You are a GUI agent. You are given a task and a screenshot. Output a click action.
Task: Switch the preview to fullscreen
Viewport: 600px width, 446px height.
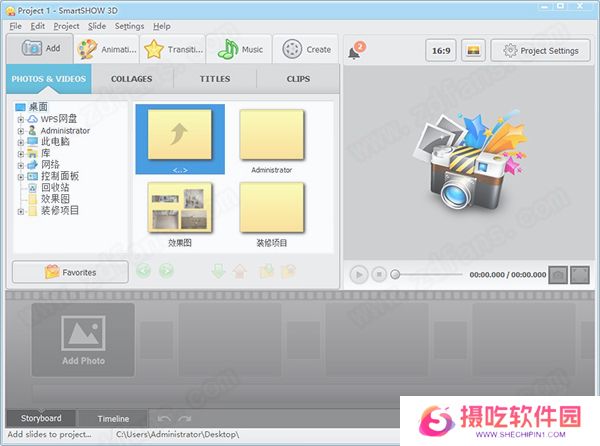pos(580,275)
